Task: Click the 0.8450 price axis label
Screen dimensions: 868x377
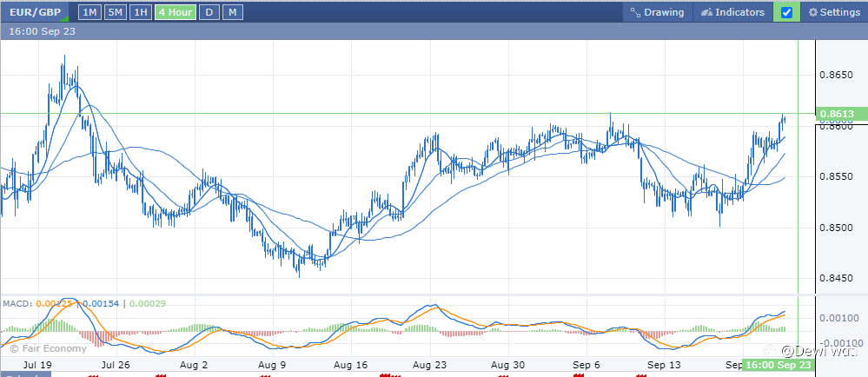Action: click(x=837, y=279)
